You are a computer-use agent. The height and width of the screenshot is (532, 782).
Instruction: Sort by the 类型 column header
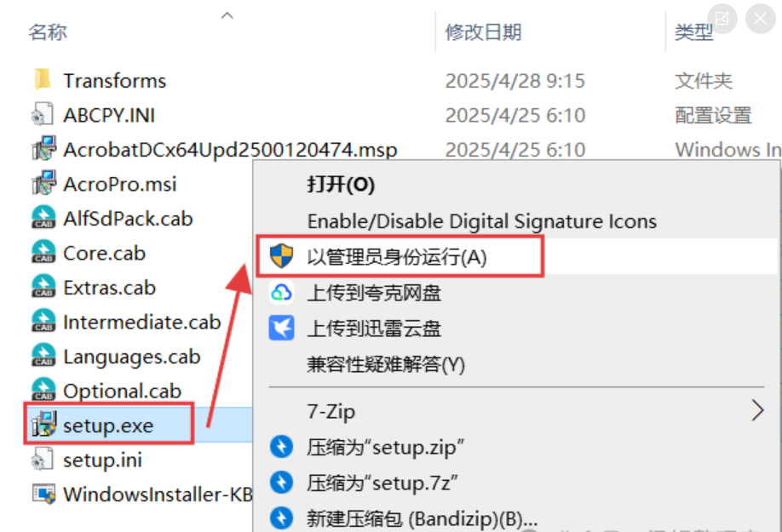pyautogui.click(x=693, y=32)
